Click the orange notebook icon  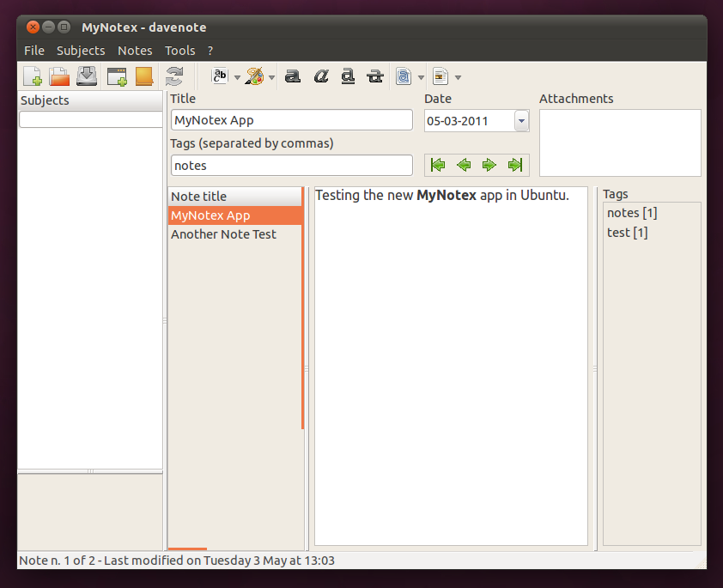point(144,76)
